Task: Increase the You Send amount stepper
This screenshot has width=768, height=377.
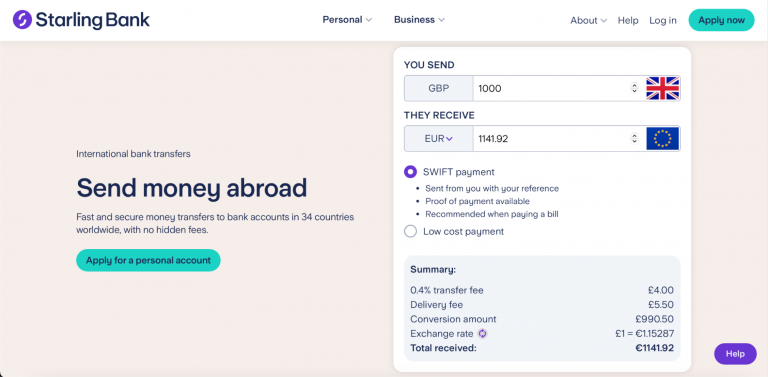Action: pyautogui.click(x=634, y=86)
